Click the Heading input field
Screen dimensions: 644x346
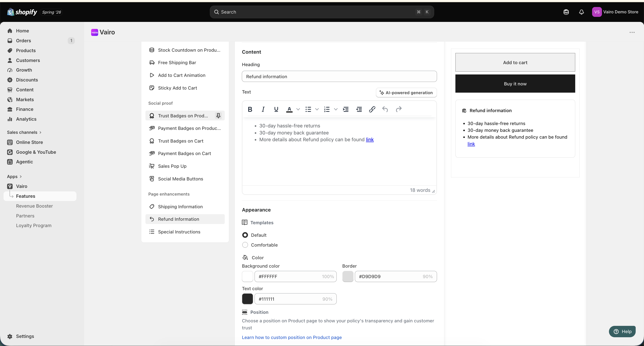coord(339,76)
